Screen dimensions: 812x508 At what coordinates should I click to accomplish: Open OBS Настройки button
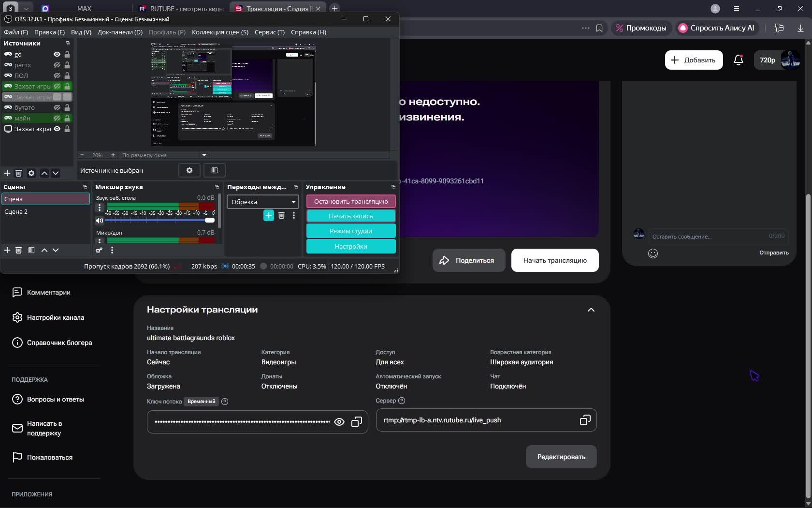(x=351, y=246)
